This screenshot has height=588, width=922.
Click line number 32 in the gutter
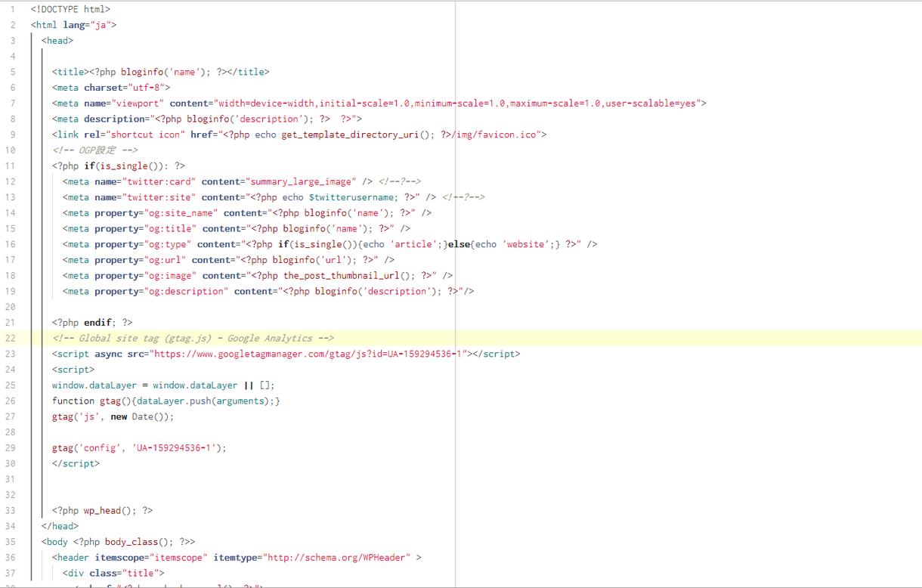tap(10, 495)
